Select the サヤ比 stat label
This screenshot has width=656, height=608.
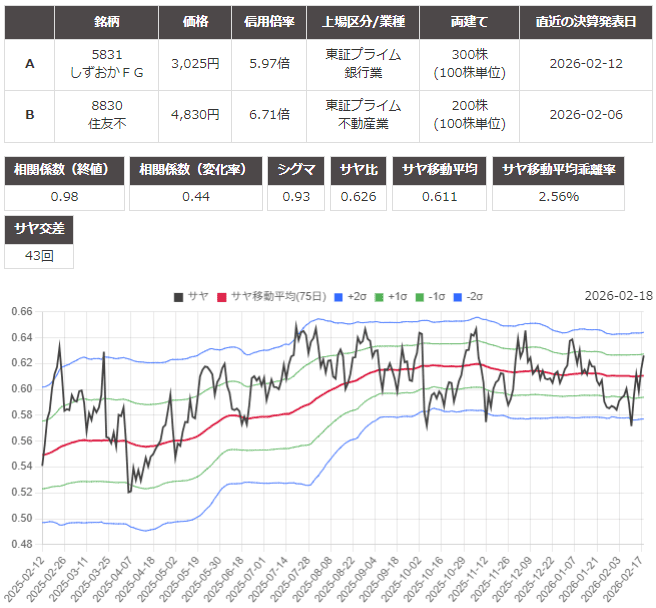pos(358,170)
